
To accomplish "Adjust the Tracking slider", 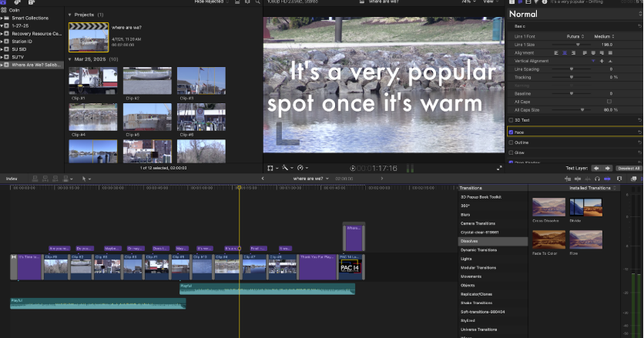I will pyautogui.click(x=572, y=77).
